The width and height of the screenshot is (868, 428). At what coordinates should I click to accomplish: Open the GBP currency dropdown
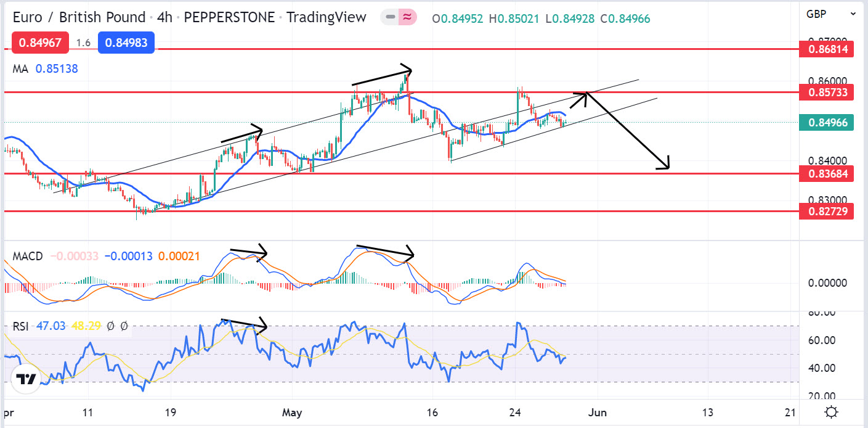tap(830, 14)
